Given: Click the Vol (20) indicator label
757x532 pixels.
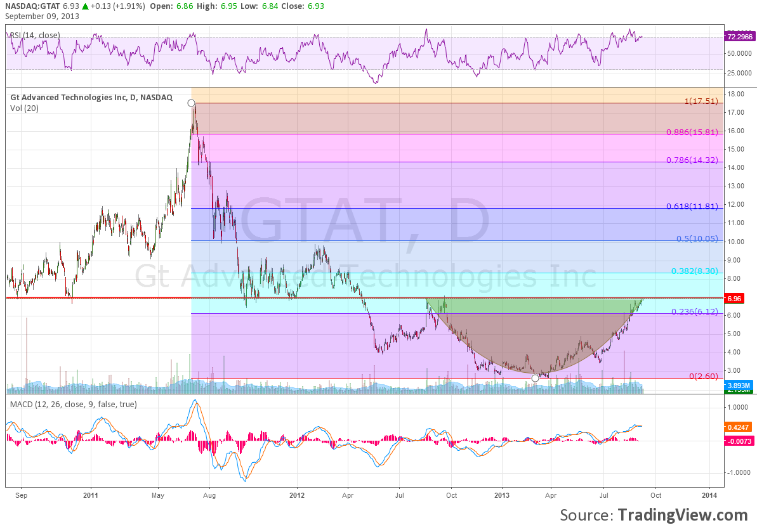Looking at the screenshot, I should 25,108.
